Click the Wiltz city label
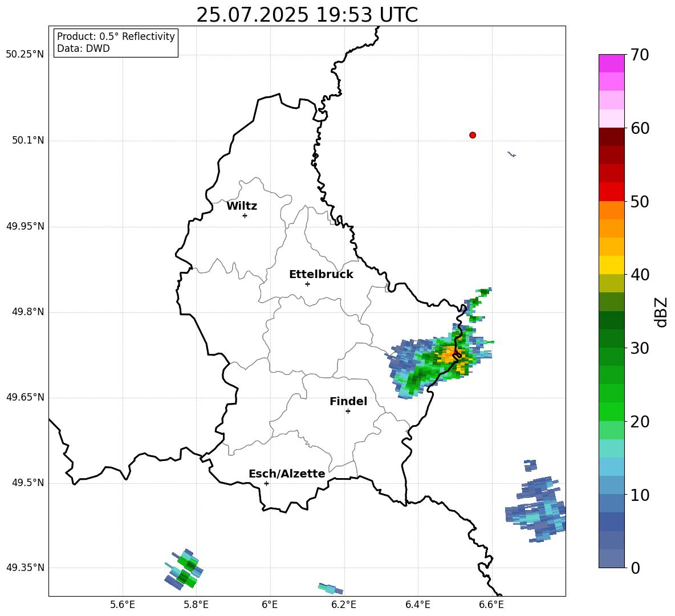This screenshot has height=616, width=675. (242, 206)
